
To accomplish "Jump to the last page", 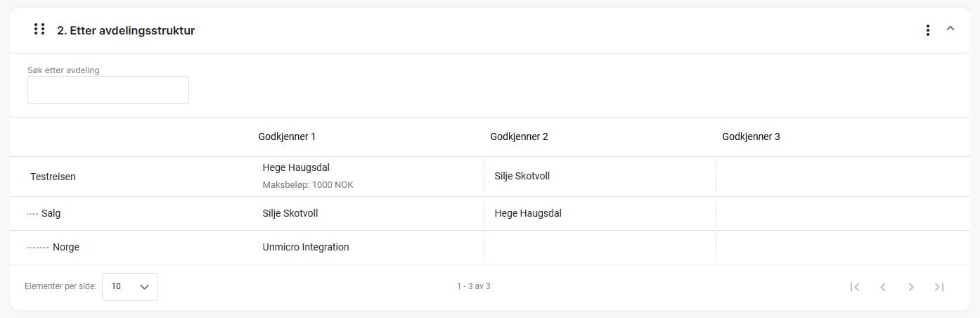I will [939, 287].
